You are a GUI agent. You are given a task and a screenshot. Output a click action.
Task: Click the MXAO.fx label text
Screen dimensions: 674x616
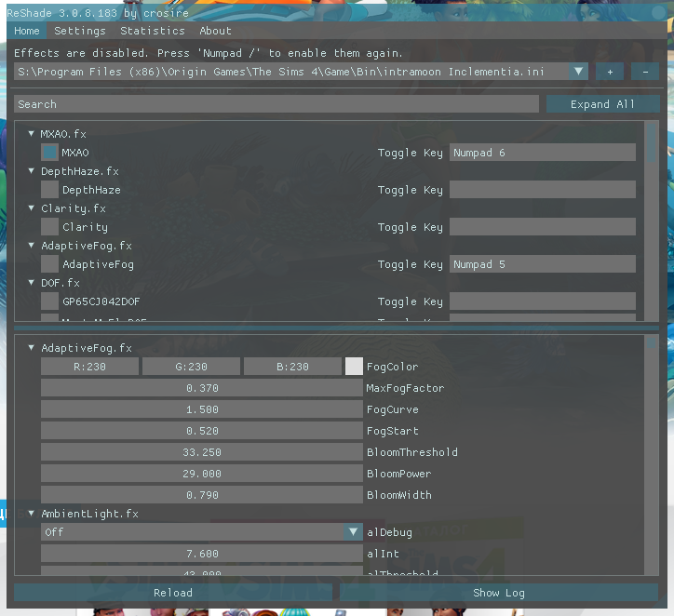pyautogui.click(x=63, y=134)
